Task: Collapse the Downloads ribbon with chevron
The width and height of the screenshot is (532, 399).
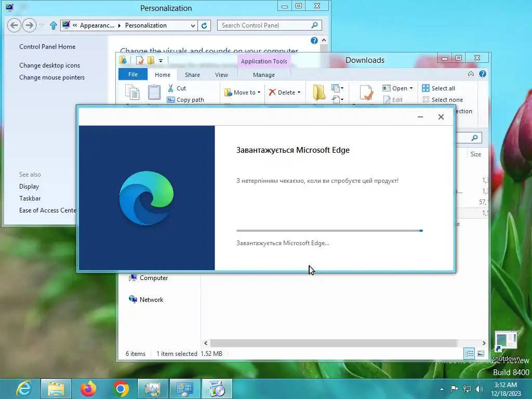Action: point(471,74)
